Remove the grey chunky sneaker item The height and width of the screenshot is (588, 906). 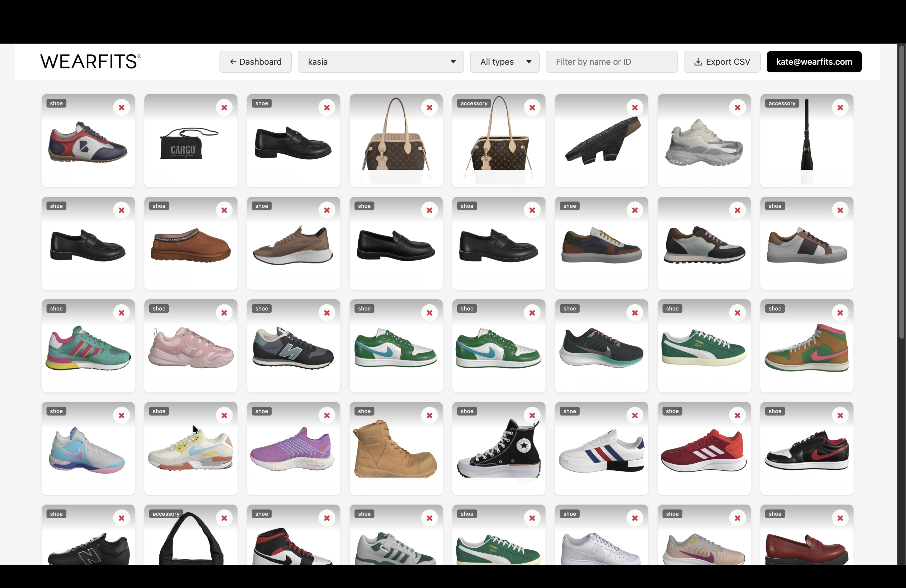pyautogui.click(x=737, y=108)
